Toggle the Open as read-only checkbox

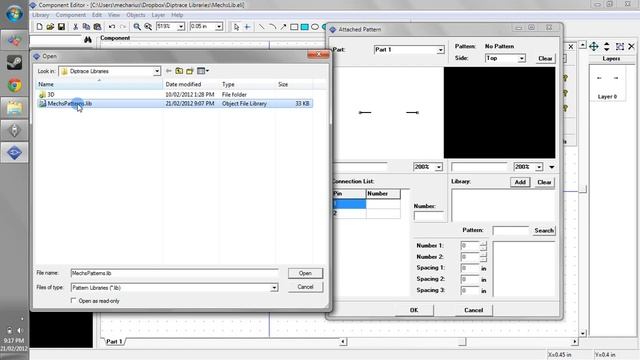click(x=73, y=301)
